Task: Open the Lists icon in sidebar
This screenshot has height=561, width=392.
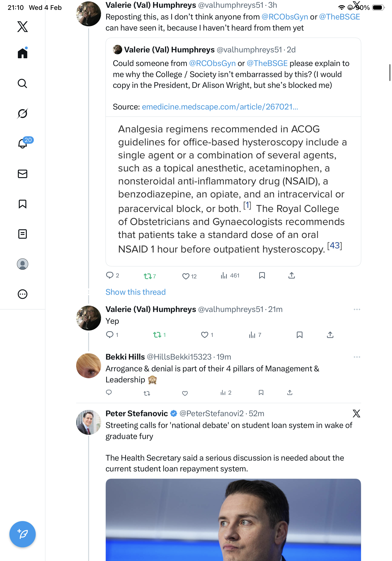Action: (23, 234)
